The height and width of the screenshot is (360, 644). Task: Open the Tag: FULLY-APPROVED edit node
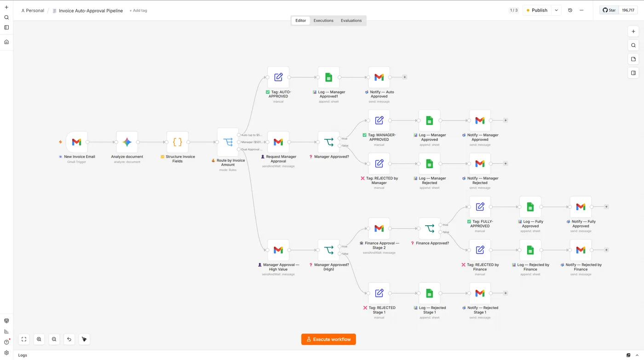tap(480, 207)
